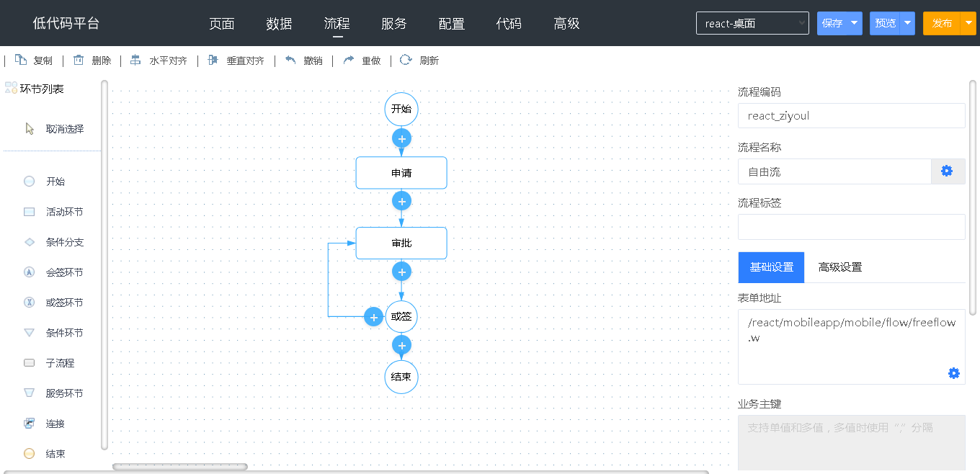Open the 数据 top menu
Viewport: 980px width, 474px height.
coord(279,23)
